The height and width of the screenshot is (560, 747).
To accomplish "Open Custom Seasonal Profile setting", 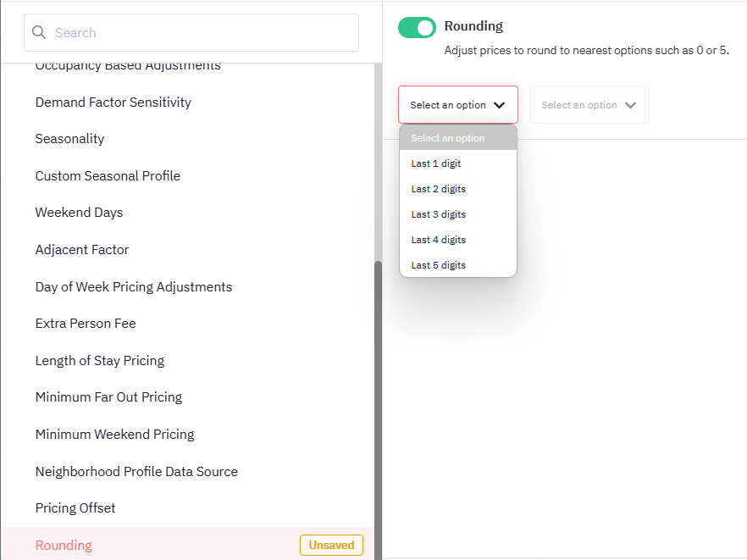I will [x=108, y=176].
